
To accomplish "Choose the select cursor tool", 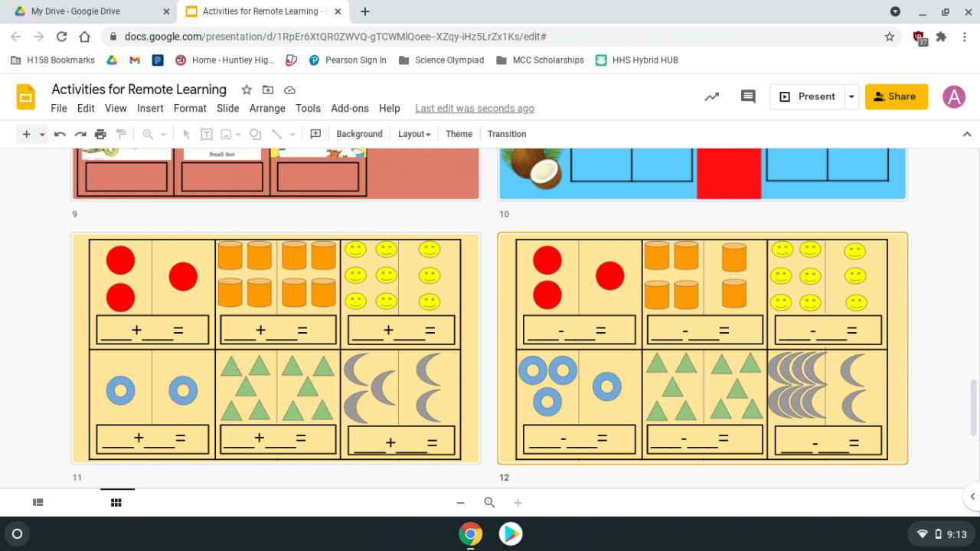I will point(186,134).
